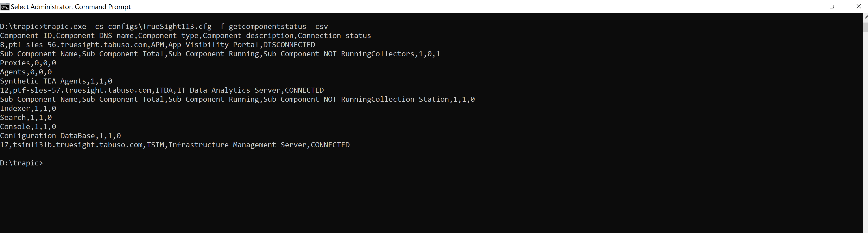The height and width of the screenshot is (233, 868).
Task: Select the 'Proxies,0,0,0' output line
Action: click(x=28, y=63)
